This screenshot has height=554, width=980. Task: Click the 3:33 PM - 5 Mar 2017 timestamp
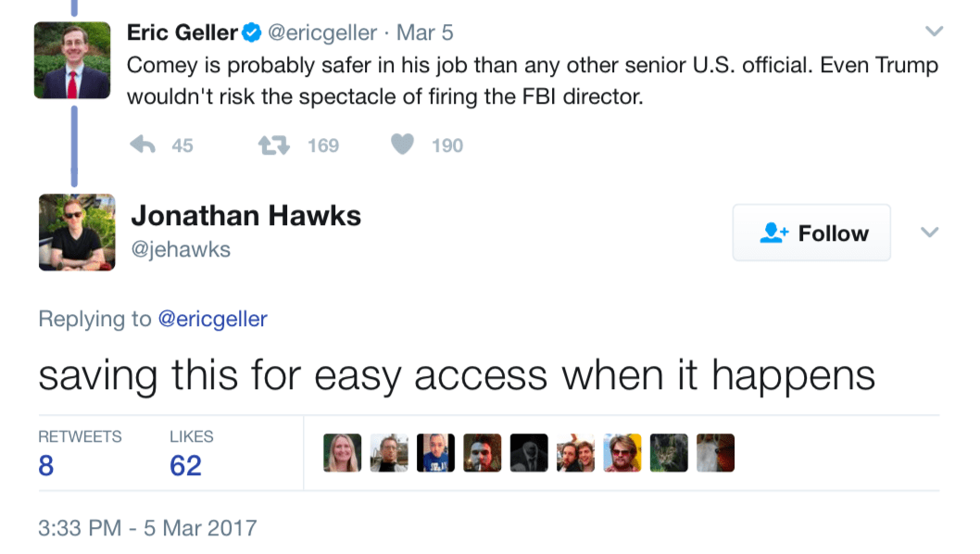click(x=147, y=528)
